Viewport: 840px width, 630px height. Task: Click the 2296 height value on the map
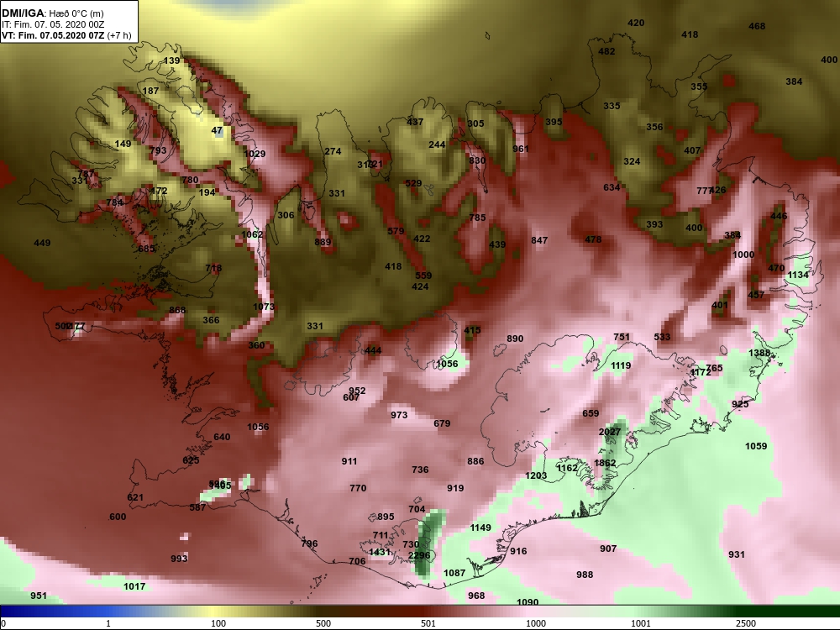point(419,555)
